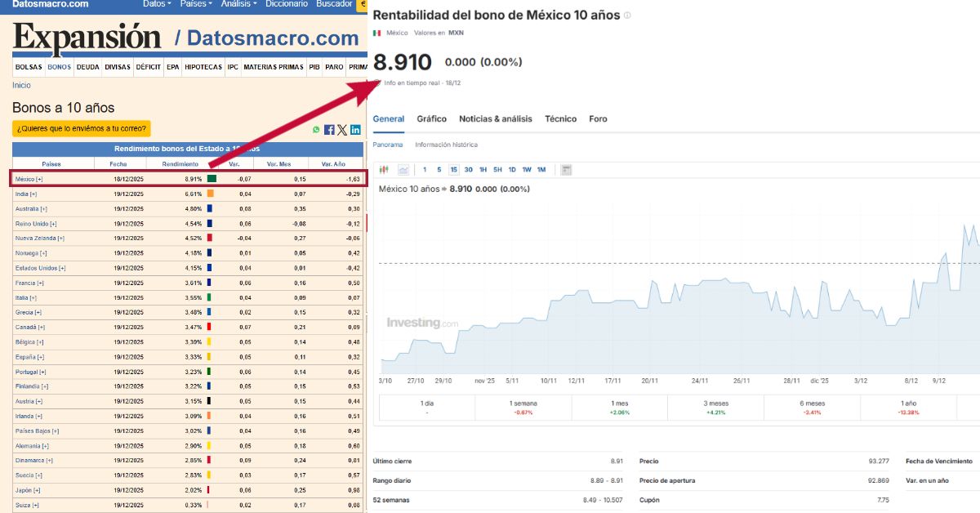Image resolution: width=980 pixels, height=513 pixels.
Task: Open the chart calendar/news icon
Action: click(566, 170)
